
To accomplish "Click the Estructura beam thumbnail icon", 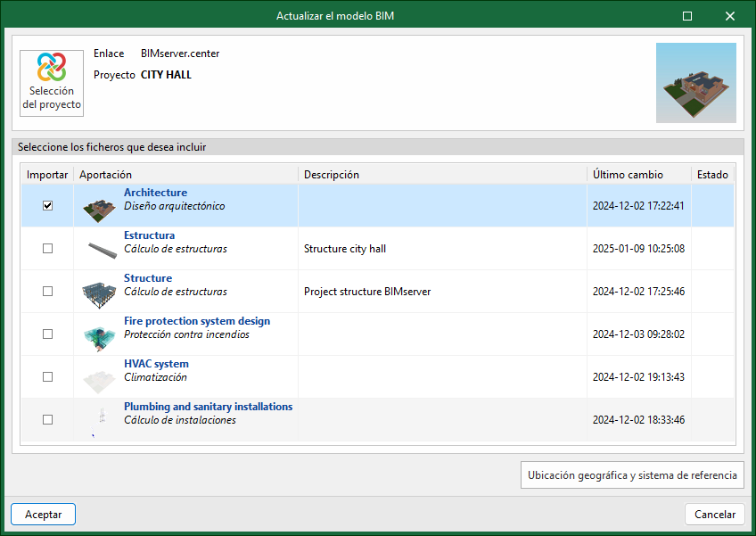I will (99, 249).
